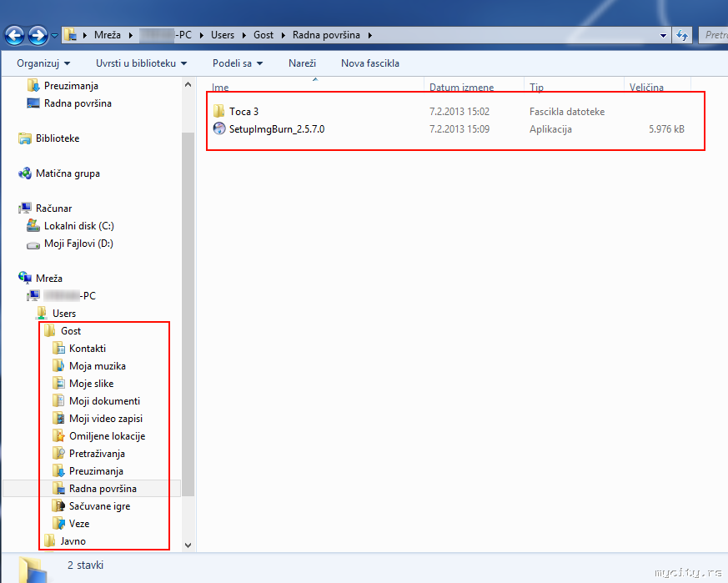Select the SetupImgBurn_2.5.7.0 application icon
Image resolution: width=728 pixels, height=583 pixels.
point(219,128)
